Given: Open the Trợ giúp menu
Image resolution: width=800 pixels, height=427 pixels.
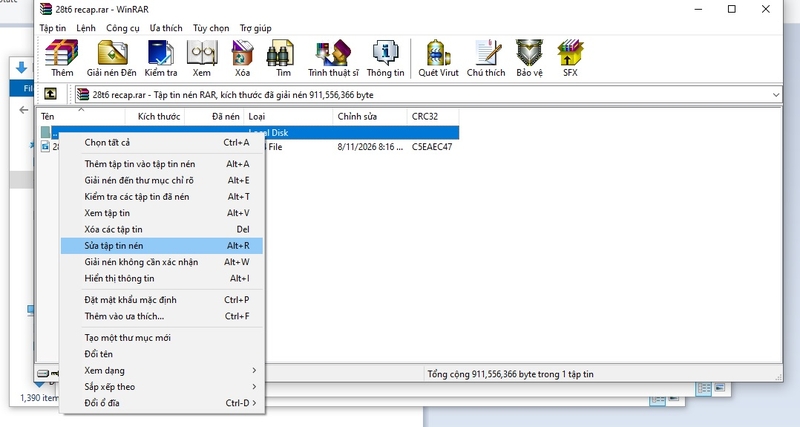Looking at the screenshot, I should click(256, 28).
